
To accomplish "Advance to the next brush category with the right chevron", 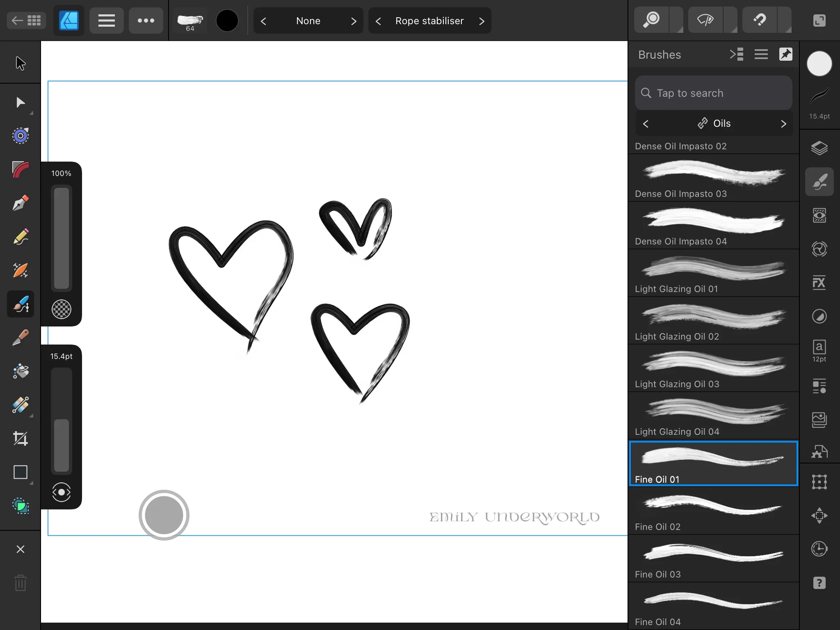I will pyautogui.click(x=784, y=123).
